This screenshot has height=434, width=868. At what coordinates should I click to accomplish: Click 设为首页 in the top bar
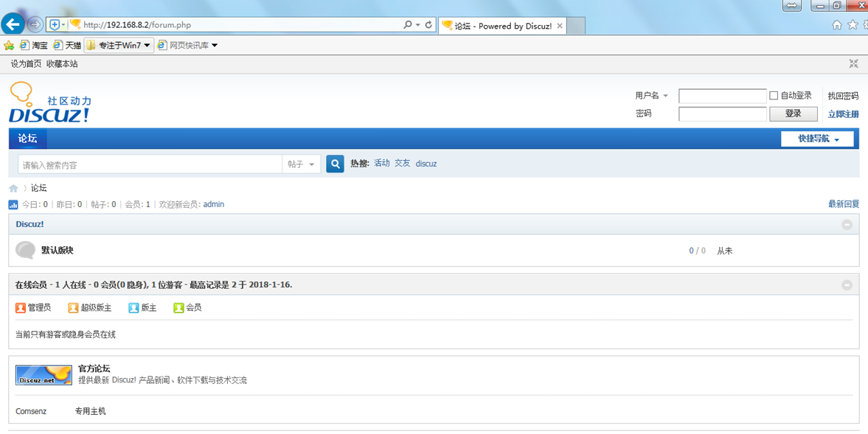coord(26,64)
